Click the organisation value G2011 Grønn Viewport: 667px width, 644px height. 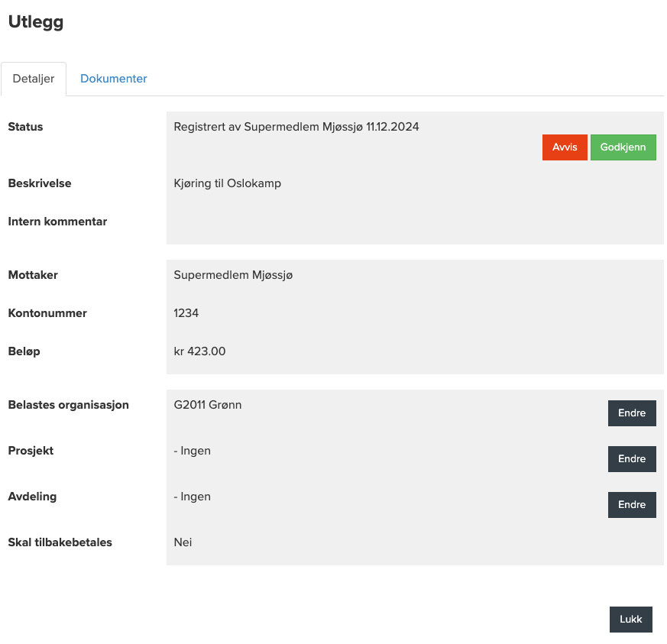[x=207, y=405]
